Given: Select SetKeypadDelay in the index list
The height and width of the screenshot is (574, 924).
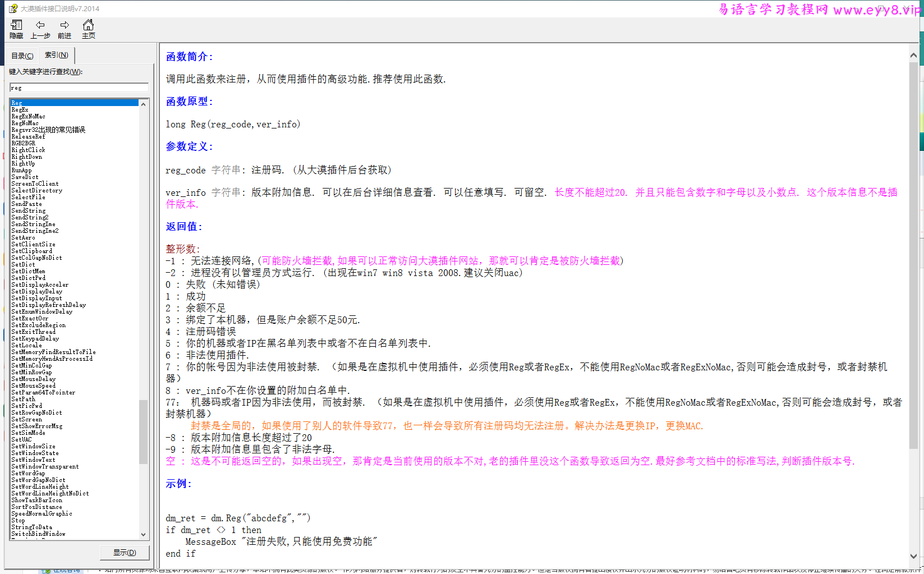Looking at the screenshot, I should pos(35,338).
